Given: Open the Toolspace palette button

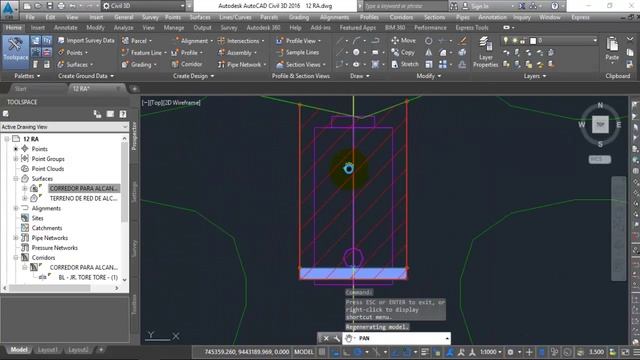Looking at the screenshot, I should point(16,52).
